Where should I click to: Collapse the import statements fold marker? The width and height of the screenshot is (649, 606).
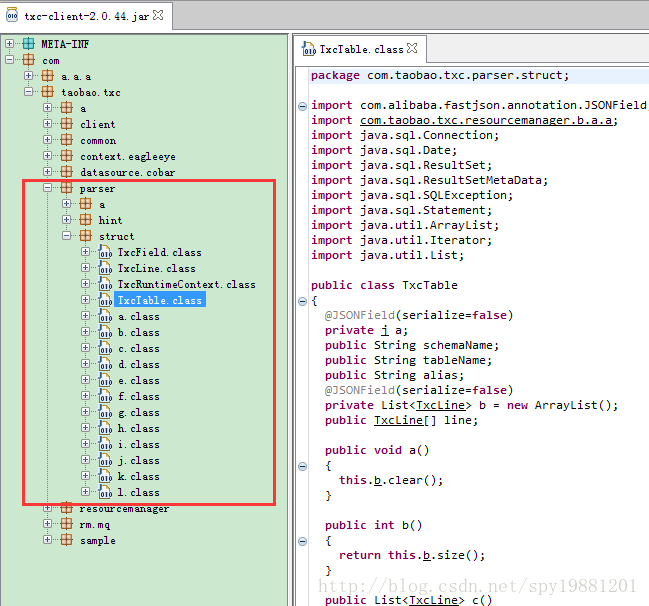point(302,105)
